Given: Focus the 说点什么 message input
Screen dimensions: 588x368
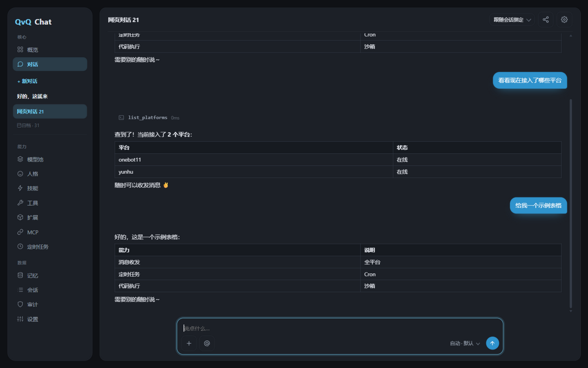Looking at the screenshot, I should pyautogui.click(x=340, y=328).
